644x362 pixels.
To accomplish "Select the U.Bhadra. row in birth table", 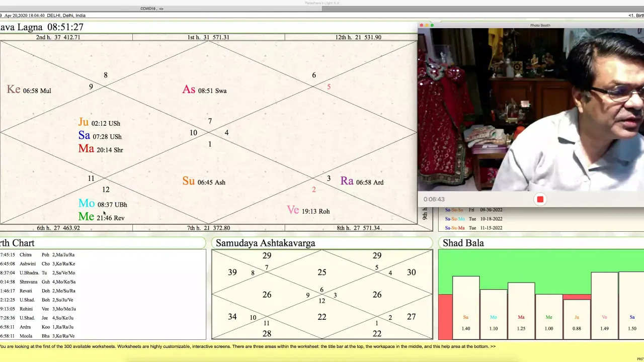I will [38, 273].
